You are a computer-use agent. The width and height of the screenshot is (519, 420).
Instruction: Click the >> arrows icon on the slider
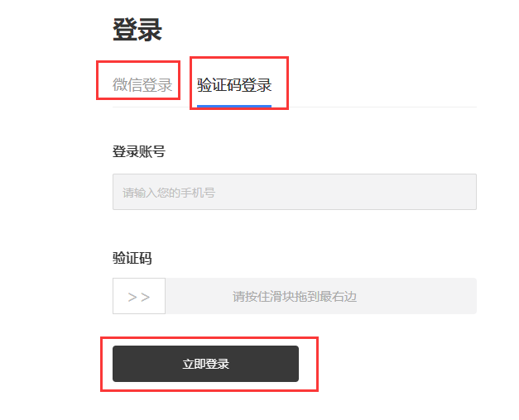coord(139,296)
